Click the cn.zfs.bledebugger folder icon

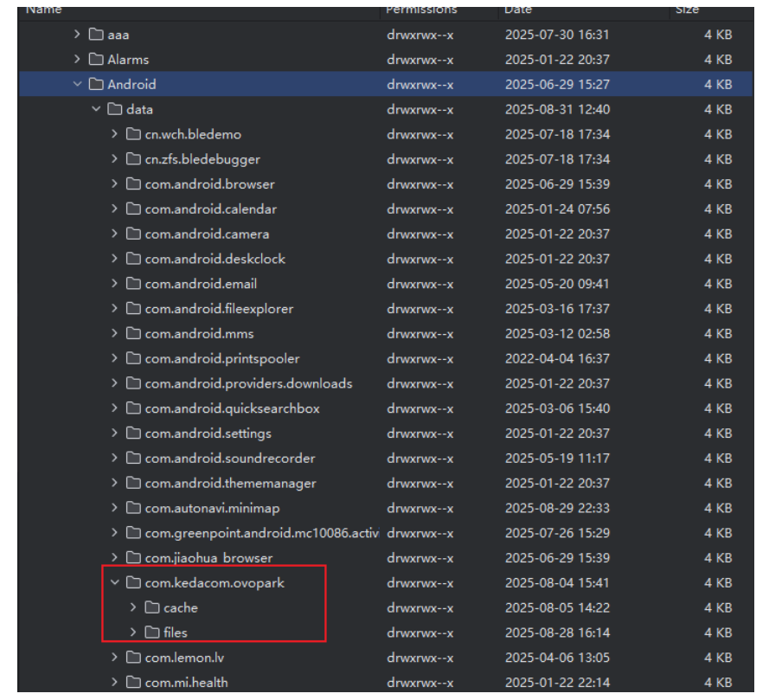(133, 159)
